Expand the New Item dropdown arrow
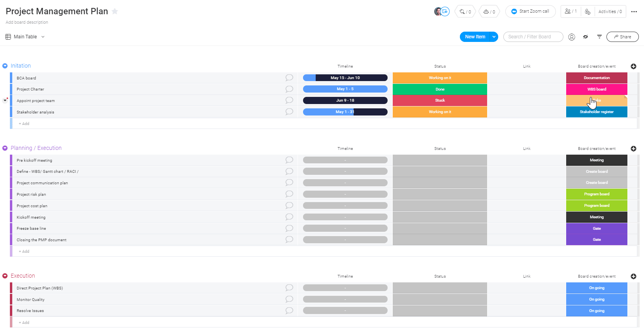 click(494, 37)
